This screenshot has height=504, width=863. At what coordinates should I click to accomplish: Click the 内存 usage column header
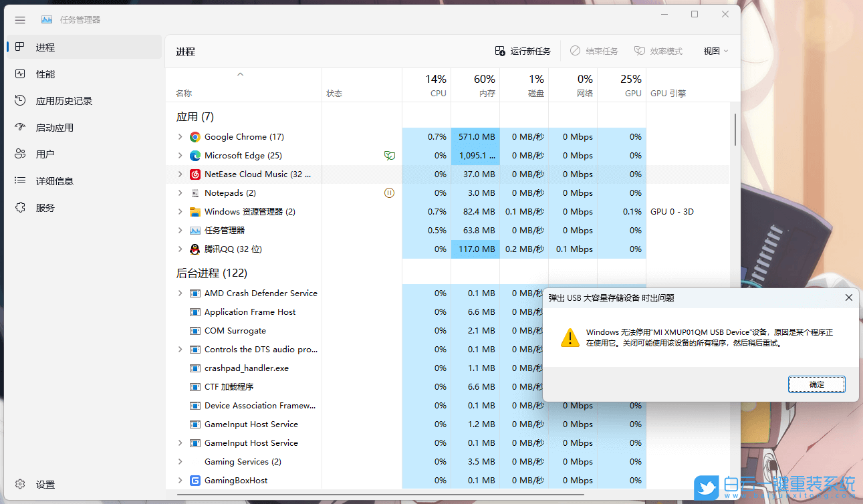475,85
